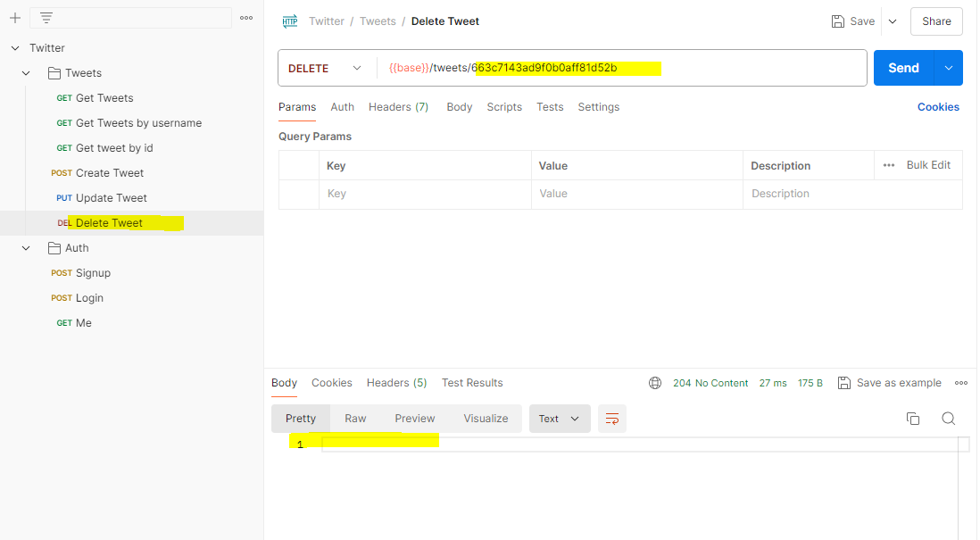
Task: Open the Tests tab
Action: pos(550,107)
